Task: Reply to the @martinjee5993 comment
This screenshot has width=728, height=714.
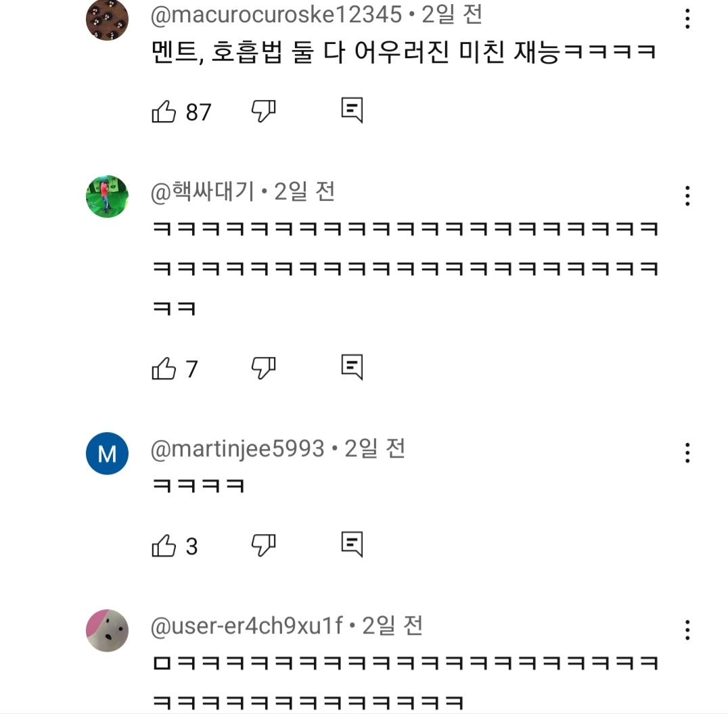Action: pyautogui.click(x=352, y=544)
